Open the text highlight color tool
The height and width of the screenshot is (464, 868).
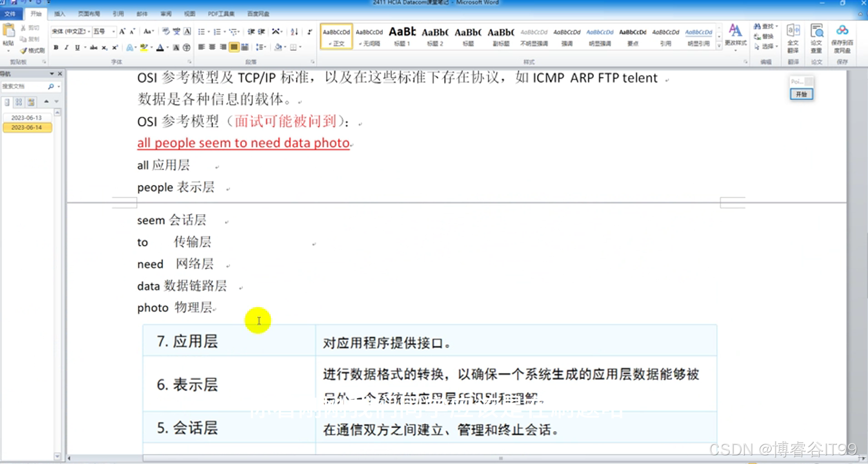pyautogui.click(x=144, y=47)
